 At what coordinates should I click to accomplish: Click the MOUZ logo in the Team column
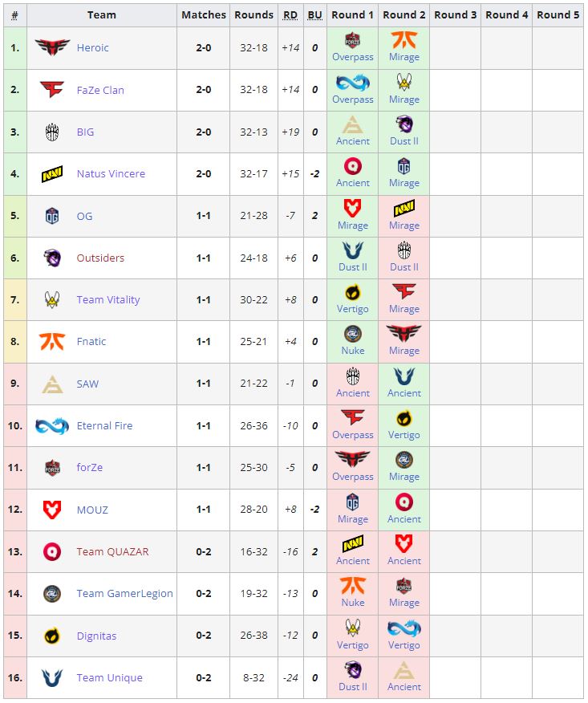pyautogui.click(x=52, y=510)
